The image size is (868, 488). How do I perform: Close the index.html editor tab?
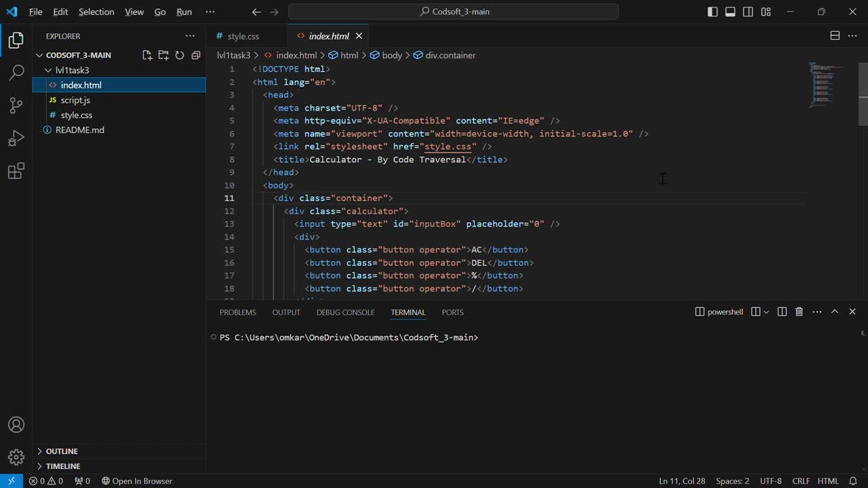coord(359,36)
